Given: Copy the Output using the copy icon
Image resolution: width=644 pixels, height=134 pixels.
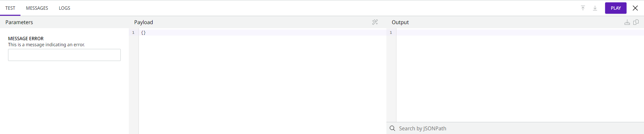Looking at the screenshot, I should (x=636, y=22).
